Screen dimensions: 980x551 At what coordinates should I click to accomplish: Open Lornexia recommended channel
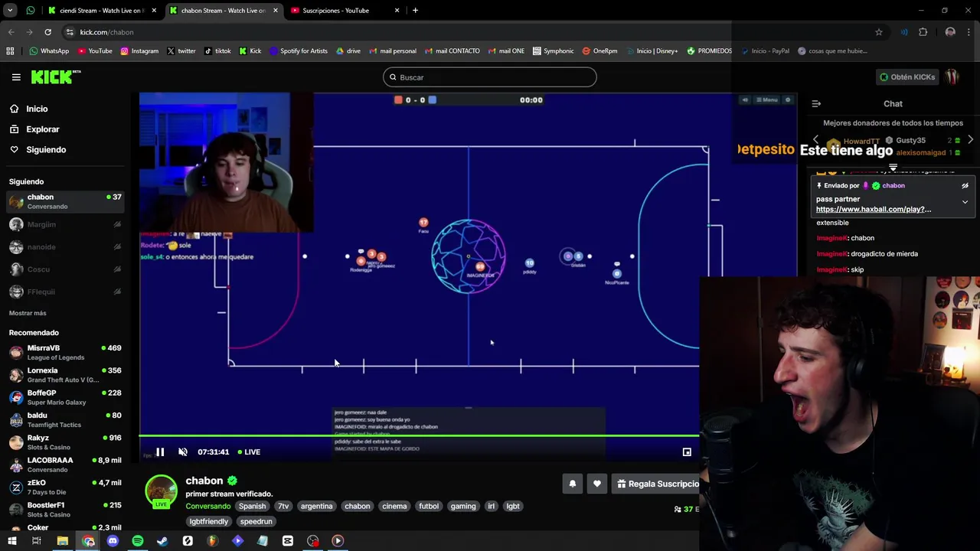66,374
